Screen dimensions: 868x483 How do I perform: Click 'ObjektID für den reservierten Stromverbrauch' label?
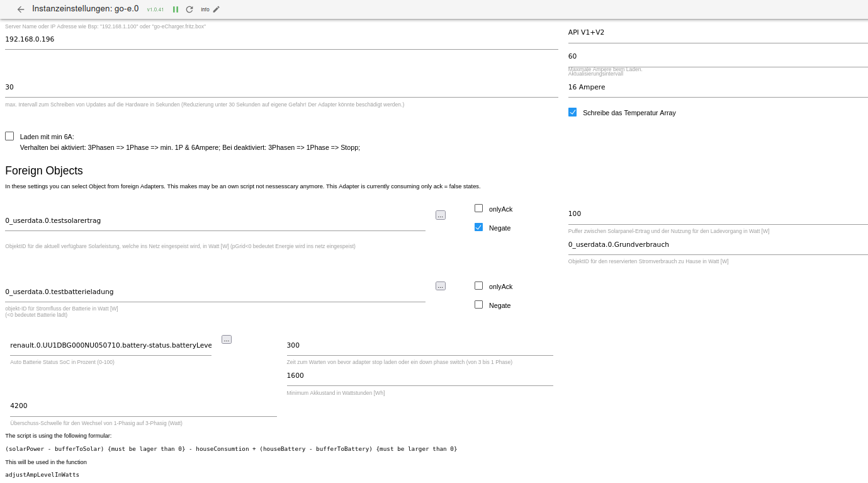[648, 261]
